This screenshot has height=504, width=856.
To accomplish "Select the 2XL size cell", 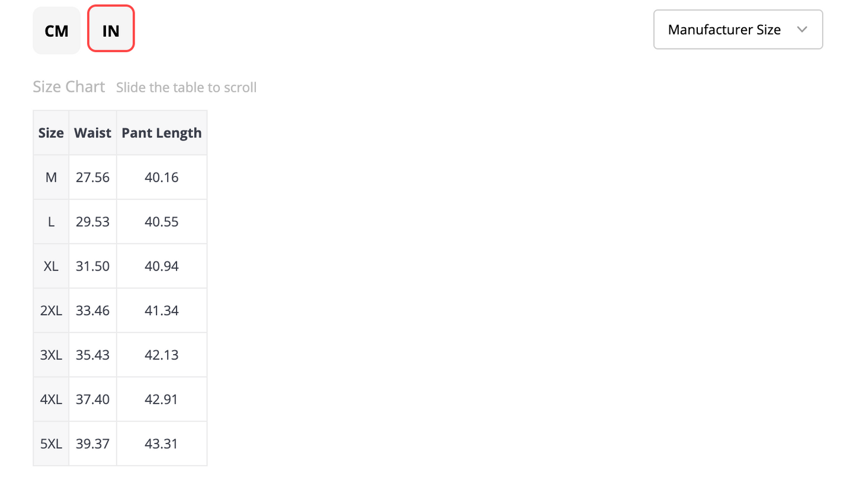I will pos(51,310).
